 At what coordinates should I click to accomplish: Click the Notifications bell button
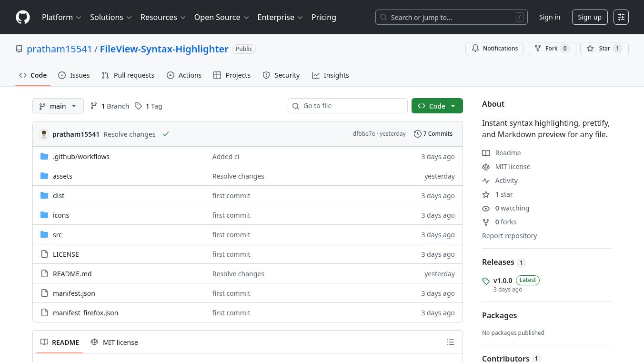(x=494, y=49)
